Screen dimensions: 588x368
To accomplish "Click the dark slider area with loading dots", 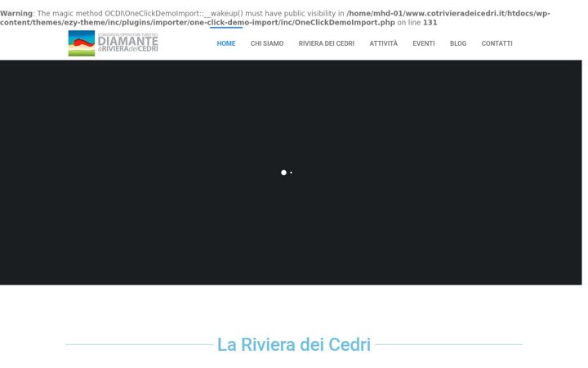I will coord(291,173).
